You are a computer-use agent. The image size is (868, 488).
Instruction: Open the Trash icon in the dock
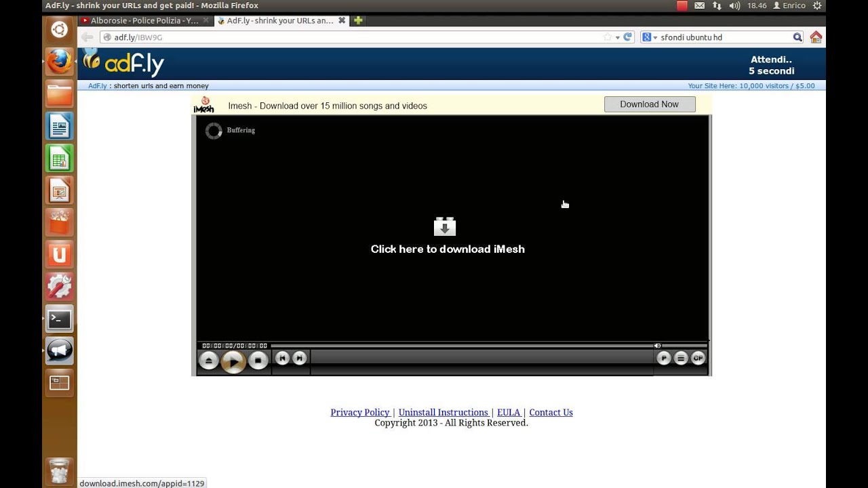pos(59,471)
